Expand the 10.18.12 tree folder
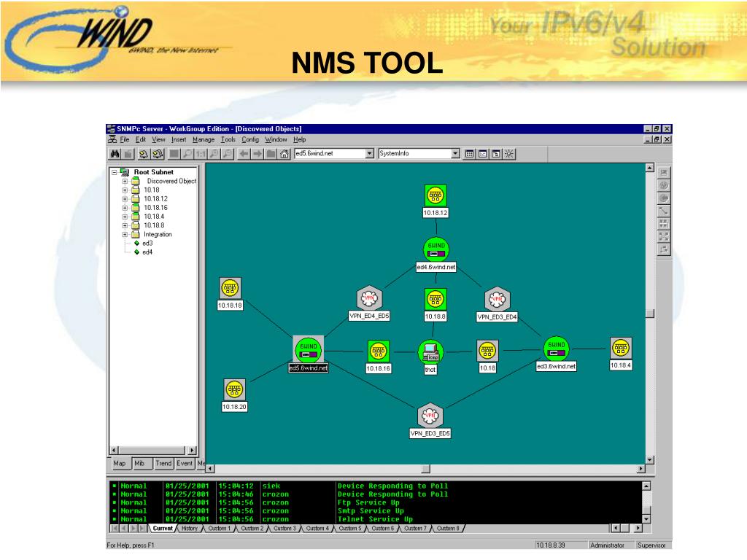 (125, 199)
